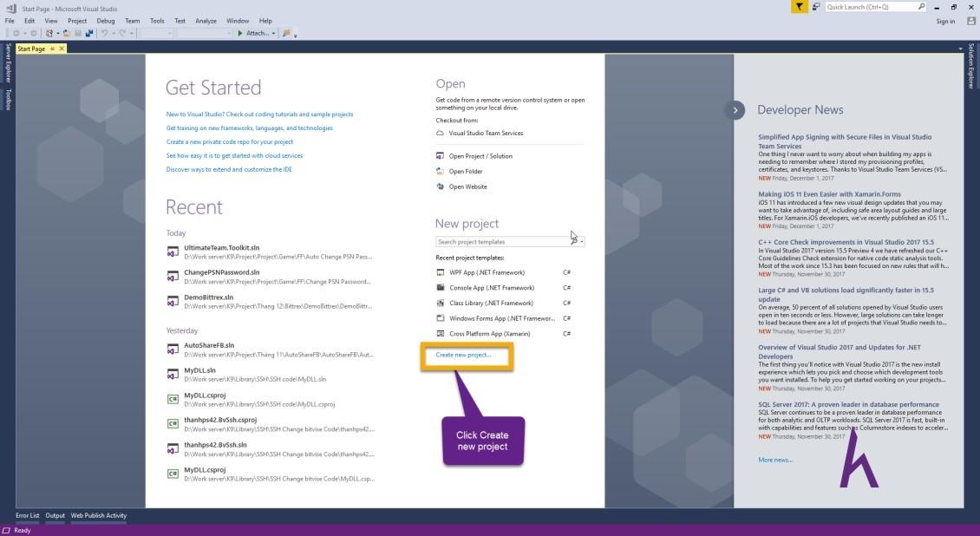Open the File menu
The image size is (980, 536).
click(x=10, y=21)
